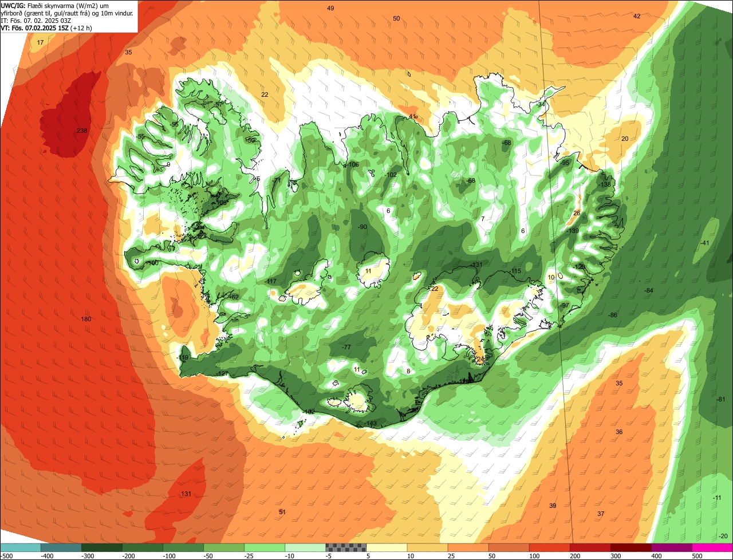The height and width of the screenshot is (560, 733).
Task: Click the pink legend swatch above 500
Action: [712, 547]
